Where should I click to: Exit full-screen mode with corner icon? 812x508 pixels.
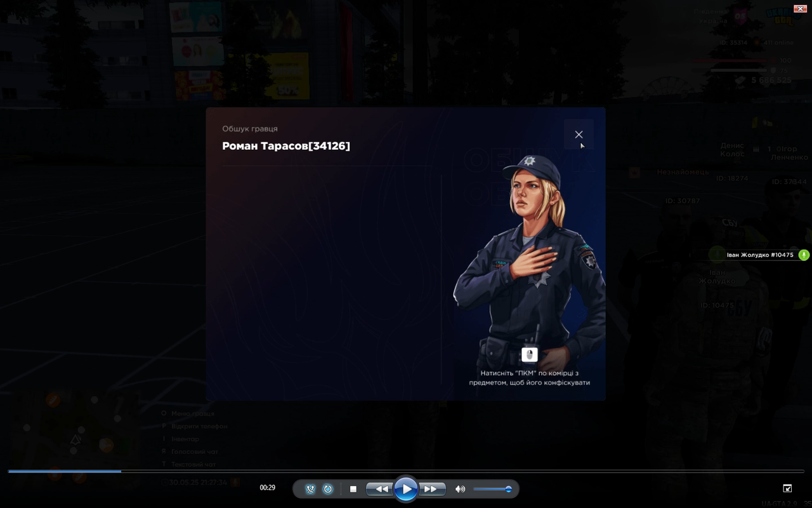point(787,488)
